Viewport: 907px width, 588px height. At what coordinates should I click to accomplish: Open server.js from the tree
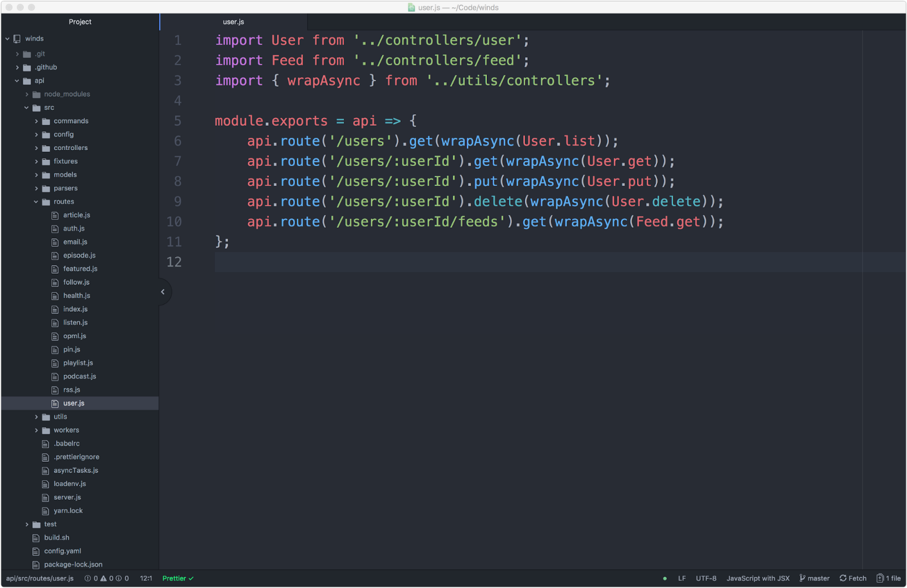click(67, 497)
